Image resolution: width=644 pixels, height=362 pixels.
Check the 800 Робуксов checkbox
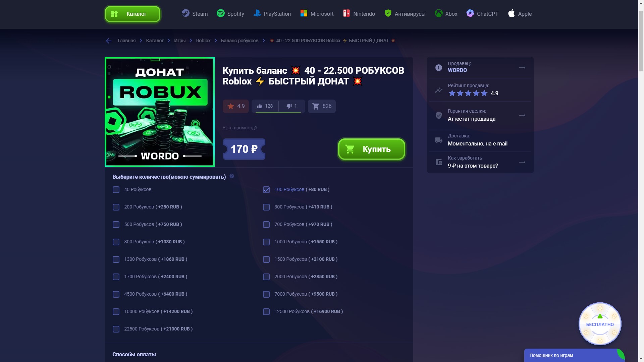[116, 242]
